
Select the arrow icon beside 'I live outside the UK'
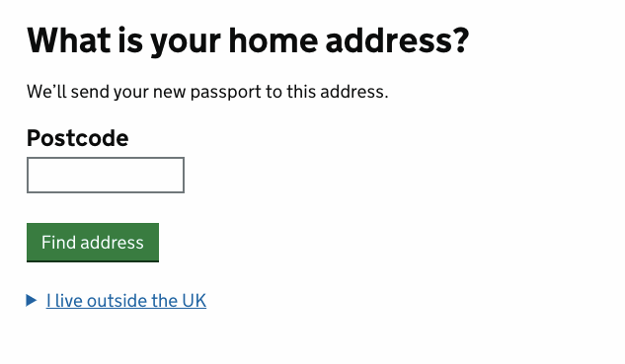[x=31, y=300]
